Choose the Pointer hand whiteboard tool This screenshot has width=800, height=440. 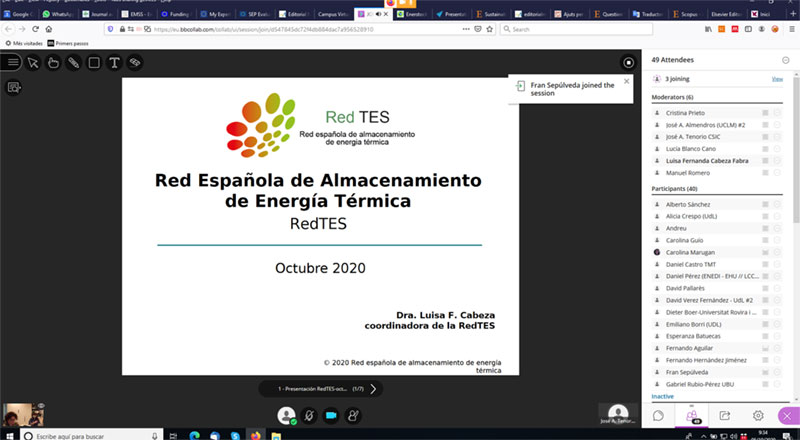click(x=53, y=62)
